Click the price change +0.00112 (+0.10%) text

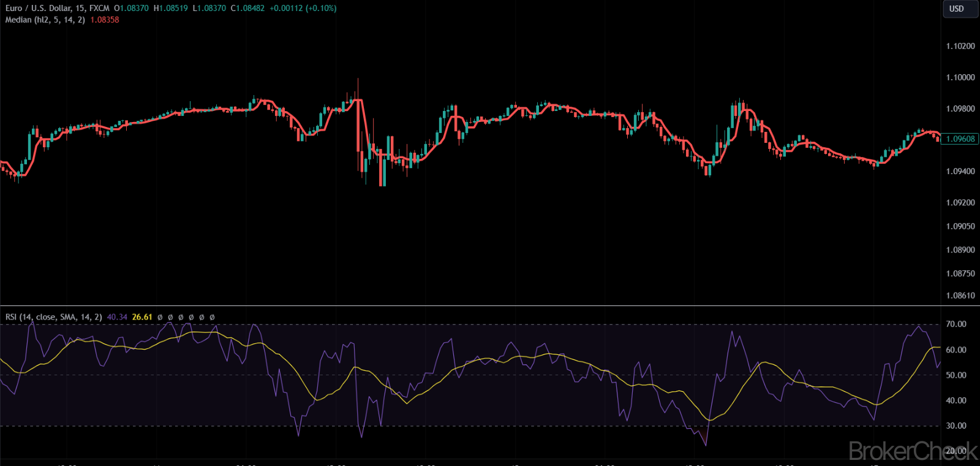303,9
